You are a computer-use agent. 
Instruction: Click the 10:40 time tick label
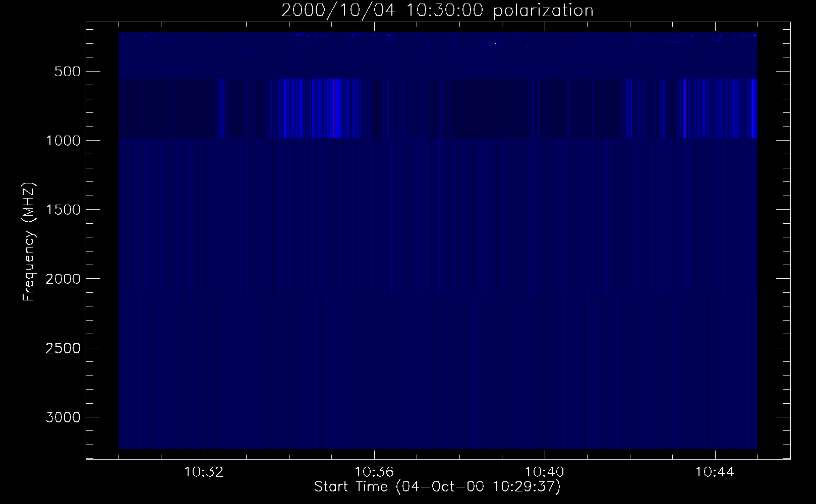click(x=545, y=472)
